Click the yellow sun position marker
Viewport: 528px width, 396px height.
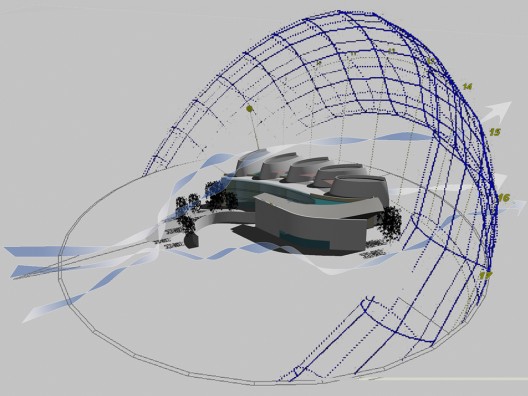point(249,108)
